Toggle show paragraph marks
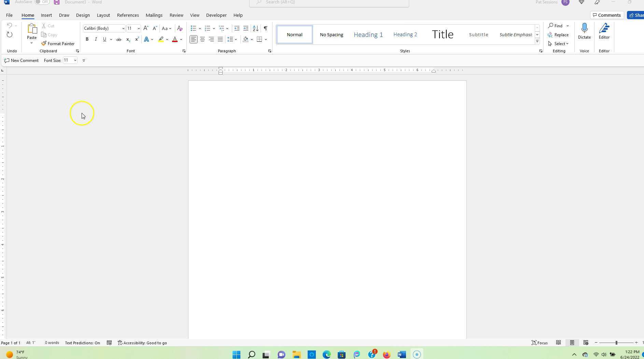Viewport: 644px width, 359px height. click(x=265, y=28)
